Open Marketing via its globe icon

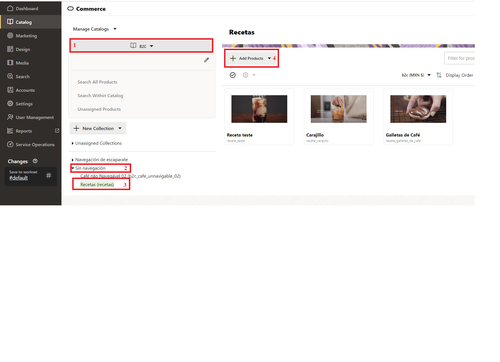point(10,36)
